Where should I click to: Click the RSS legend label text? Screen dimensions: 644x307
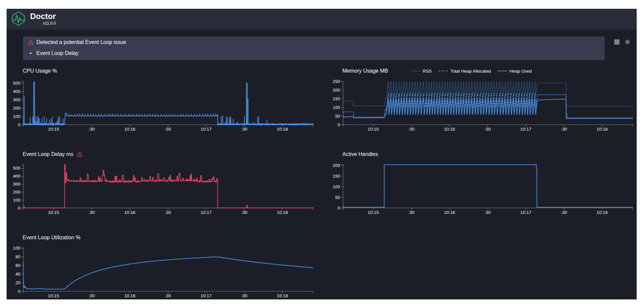point(427,71)
